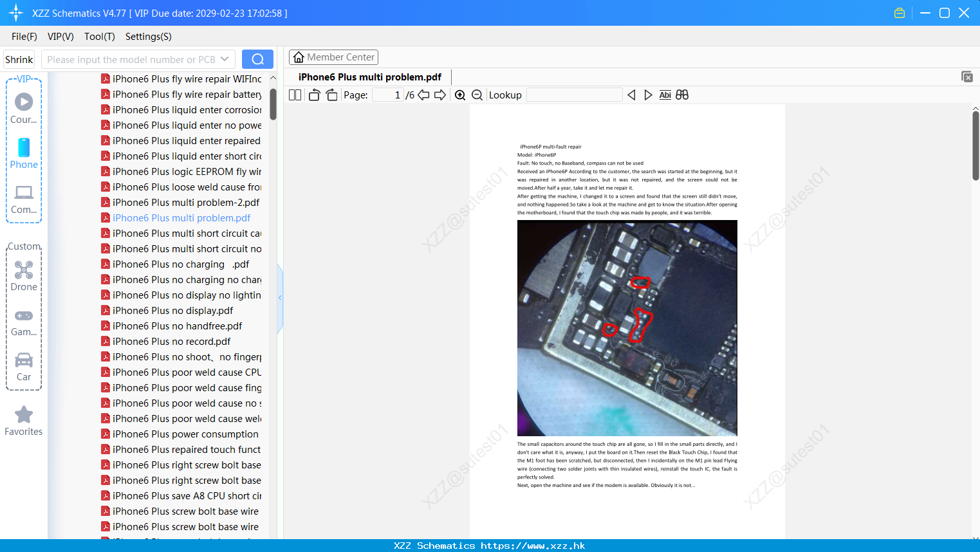Open iPhone6 Plus logic EEPROM fly wire file

click(181, 172)
